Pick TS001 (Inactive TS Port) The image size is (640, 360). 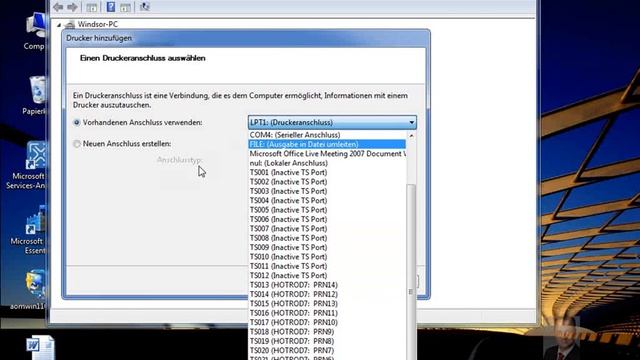(327, 172)
